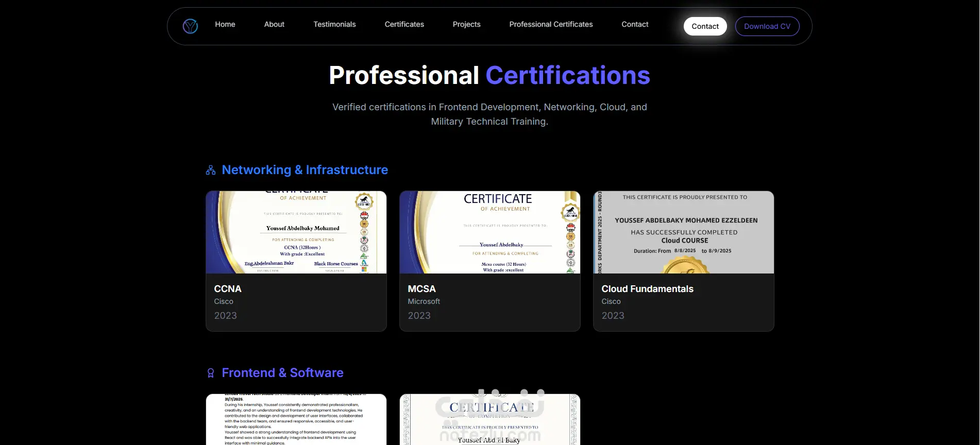View the Cloud Course certificate image

tap(684, 232)
